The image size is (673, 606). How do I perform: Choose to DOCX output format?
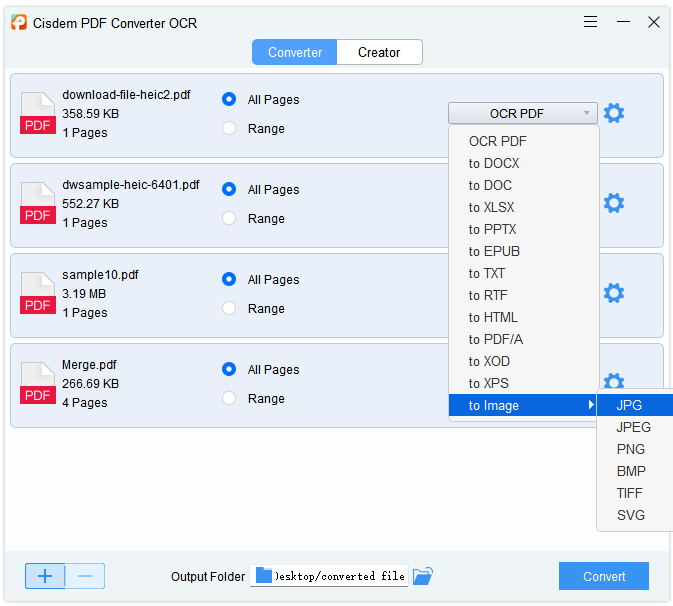(x=524, y=163)
